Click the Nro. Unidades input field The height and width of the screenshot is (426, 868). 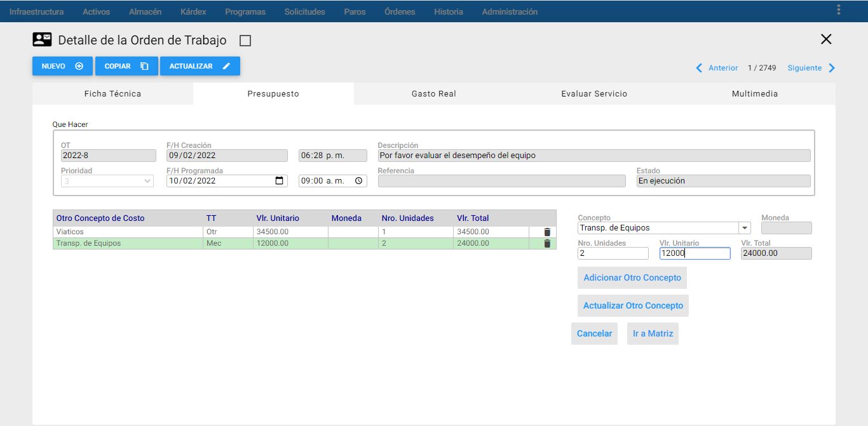pos(613,253)
